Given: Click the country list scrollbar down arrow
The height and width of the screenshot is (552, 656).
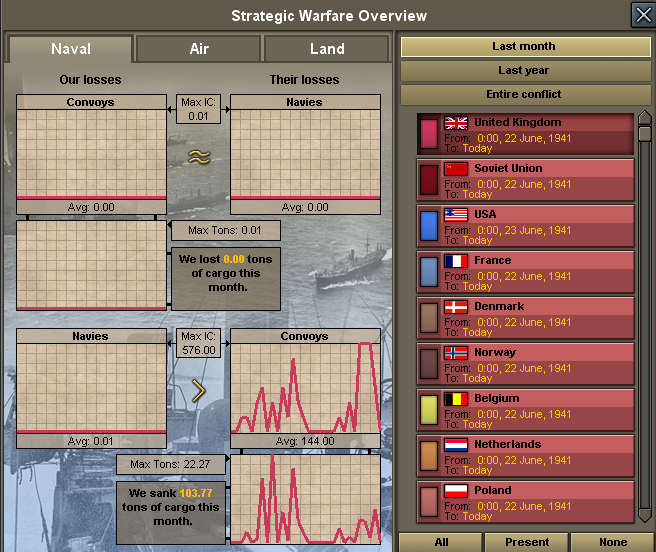Looking at the screenshot, I should pyautogui.click(x=645, y=517).
